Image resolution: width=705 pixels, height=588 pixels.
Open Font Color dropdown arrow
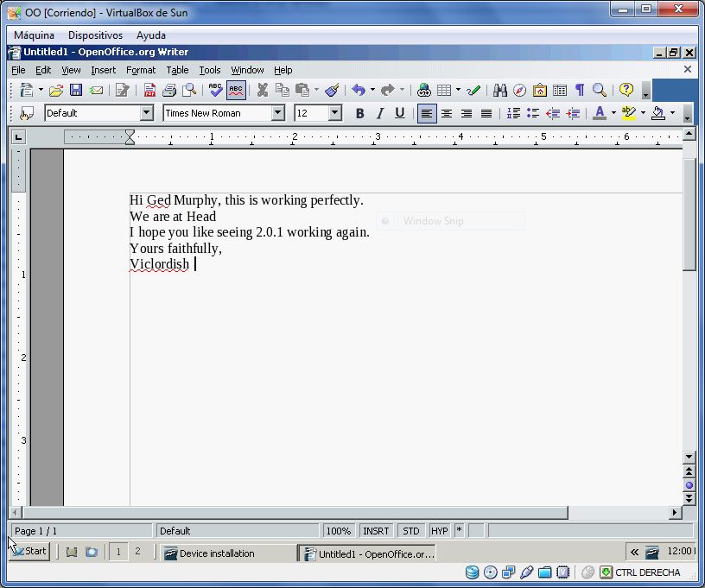613,113
